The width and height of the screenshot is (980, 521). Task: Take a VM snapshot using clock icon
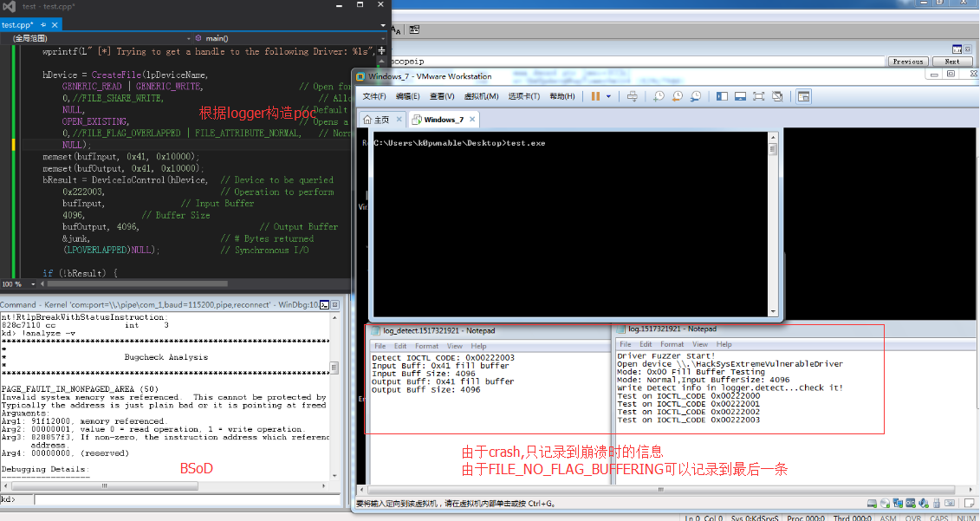point(659,96)
